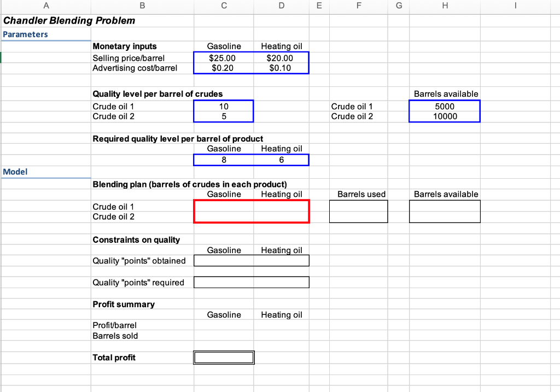Select the cell containing "Chandler Blending Problem" title

tap(46, 21)
